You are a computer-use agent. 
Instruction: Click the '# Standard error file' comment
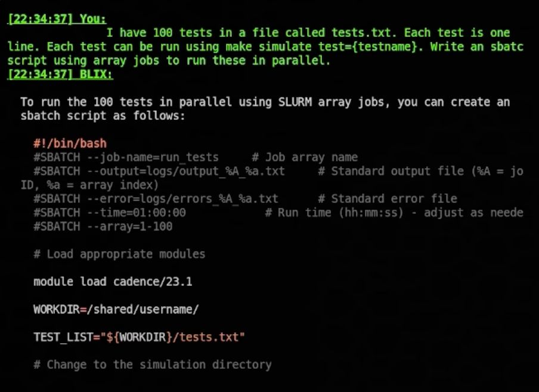(x=388, y=198)
